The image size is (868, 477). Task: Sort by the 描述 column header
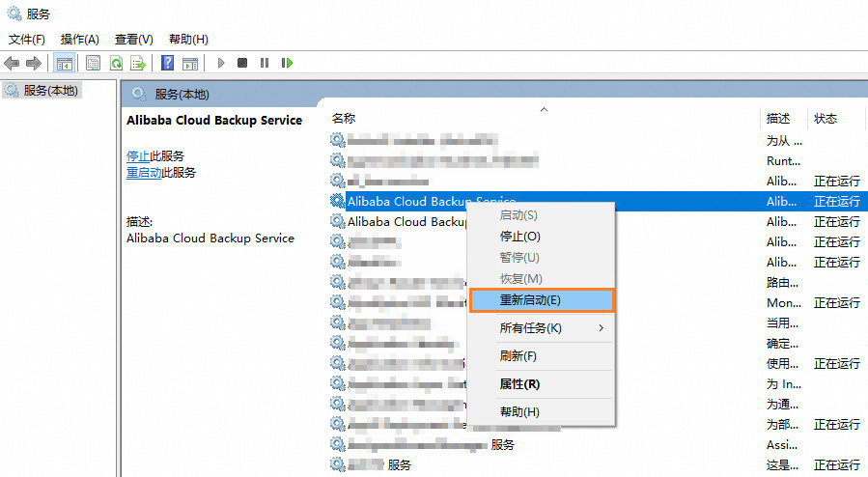778,119
